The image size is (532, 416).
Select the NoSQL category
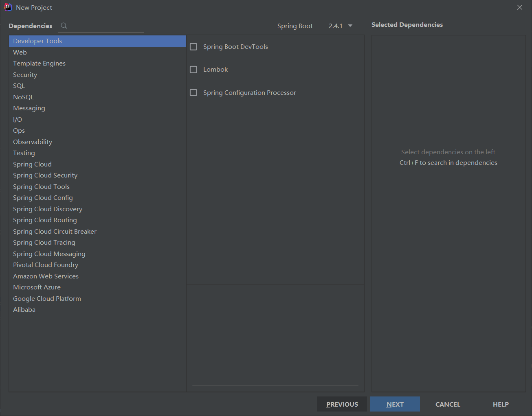97,97
